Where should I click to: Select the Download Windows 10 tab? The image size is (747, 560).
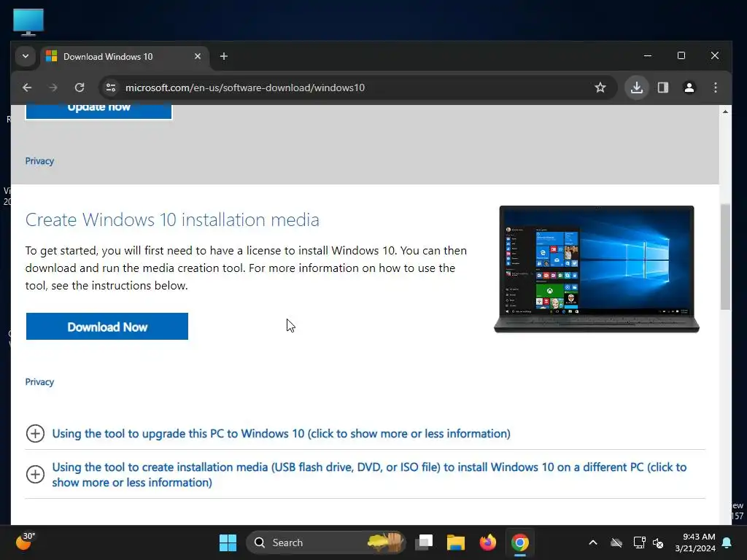click(125, 57)
